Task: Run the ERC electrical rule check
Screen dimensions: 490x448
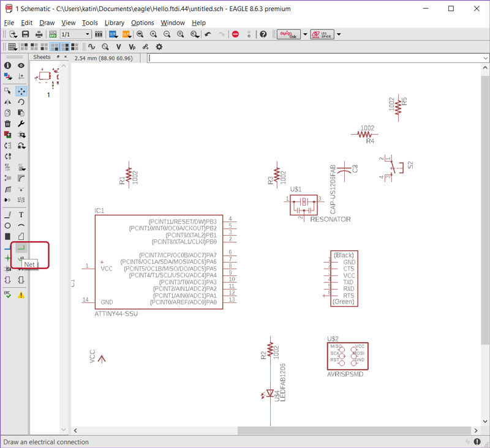Action: tap(7, 294)
